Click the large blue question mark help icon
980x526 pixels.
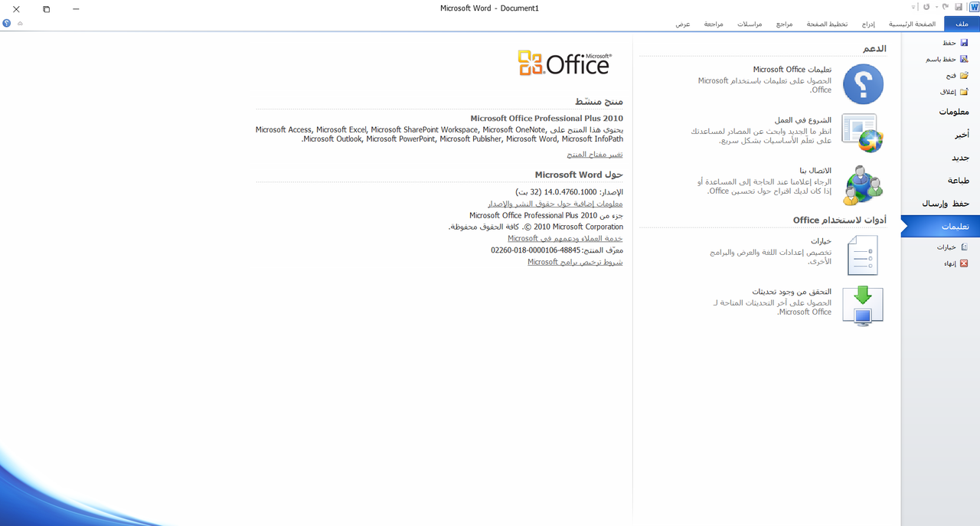(863, 84)
